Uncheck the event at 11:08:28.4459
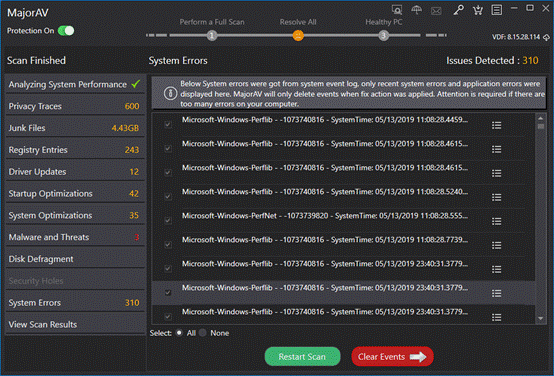 tap(168, 124)
